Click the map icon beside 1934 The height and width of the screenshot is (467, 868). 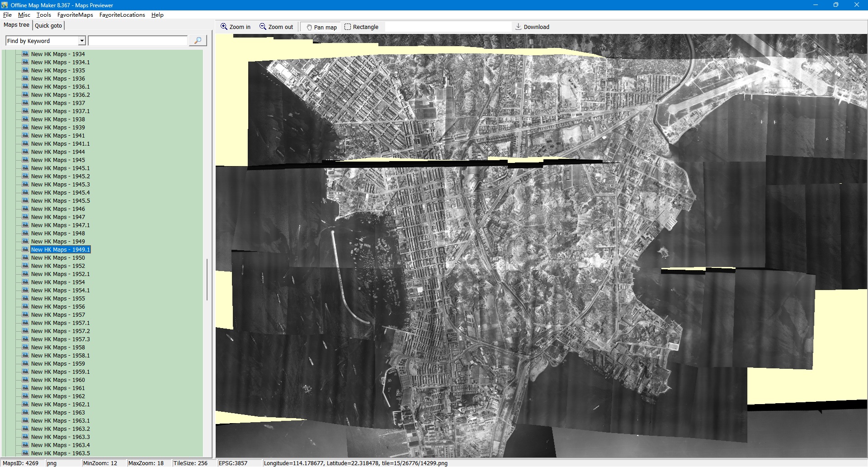point(25,54)
